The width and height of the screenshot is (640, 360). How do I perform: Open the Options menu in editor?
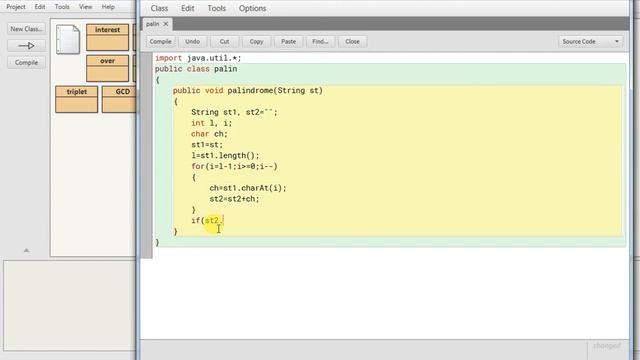click(x=253, y=8)
